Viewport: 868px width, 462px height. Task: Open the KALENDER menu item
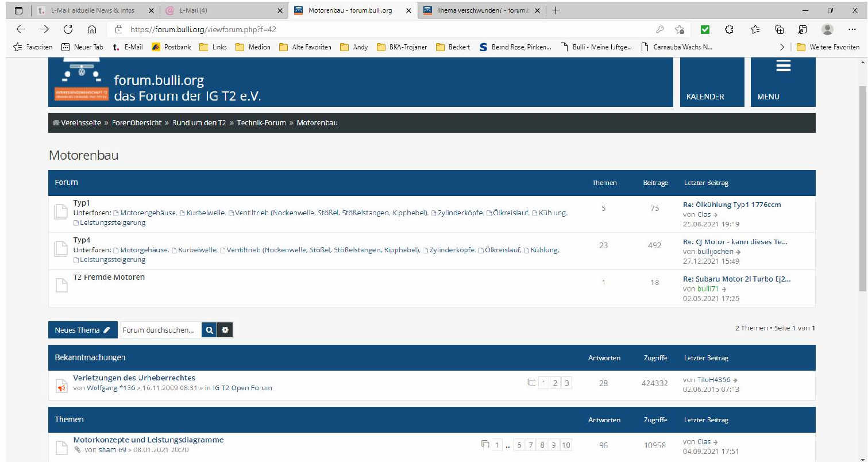[705, 97]
